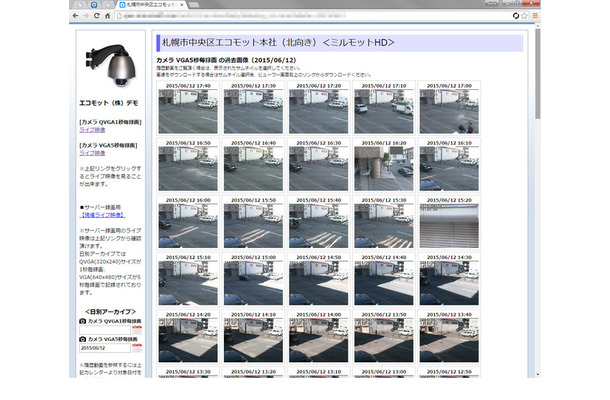Close the 札幌市中央区エコモット tab
Viewport: 610px width, 400px height.
tap(182, 5)
